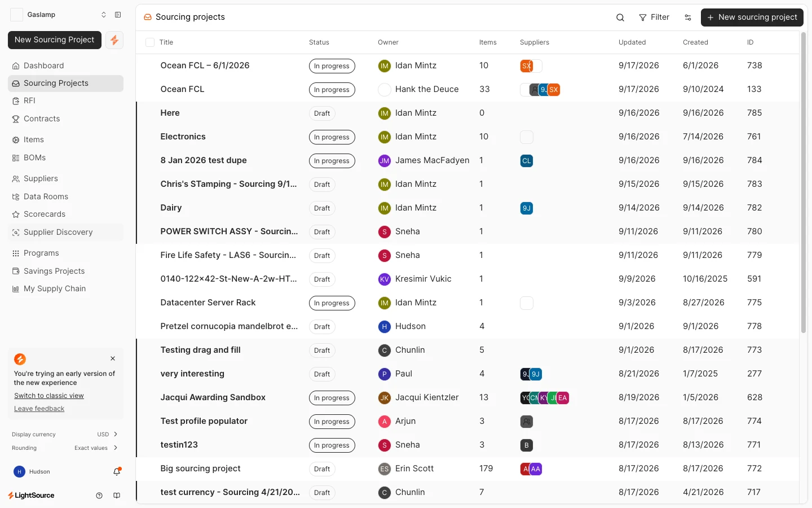The height and width of the screenshot is (508, 812).
Task: Click the top-right New sourcing project button
Action: pyautogui.click(x=752, y=17)
